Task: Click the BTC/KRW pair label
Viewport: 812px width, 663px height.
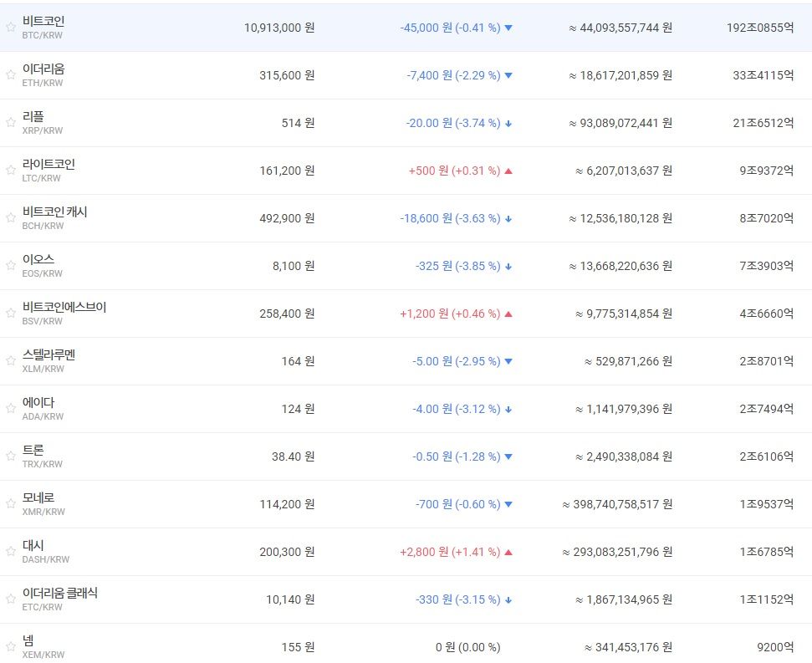Action: (42, 35)
